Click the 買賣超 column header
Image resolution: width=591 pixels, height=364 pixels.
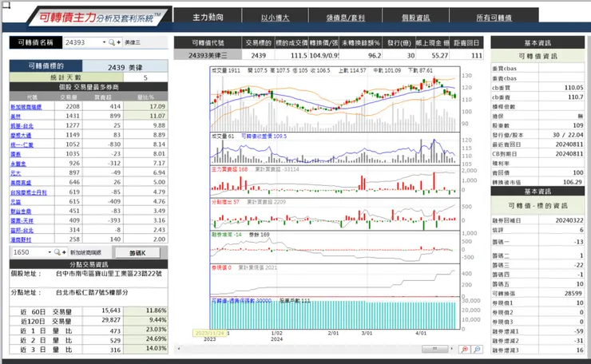(102, 97)
